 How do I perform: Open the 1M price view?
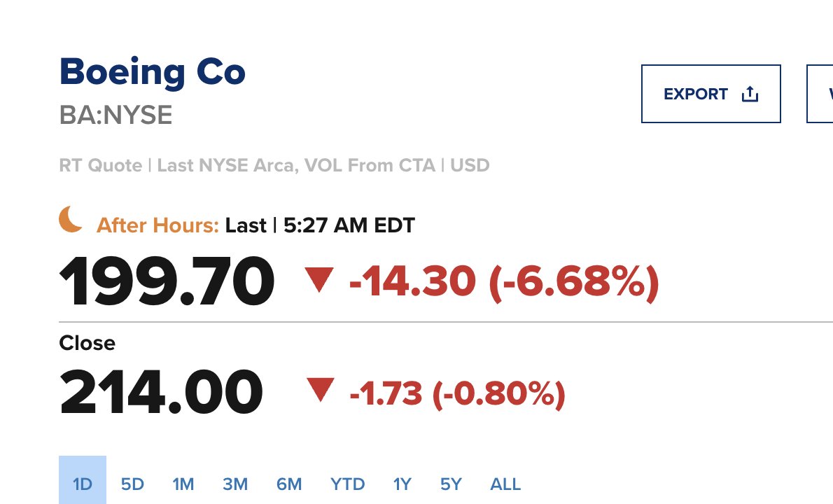coord(183,484)
